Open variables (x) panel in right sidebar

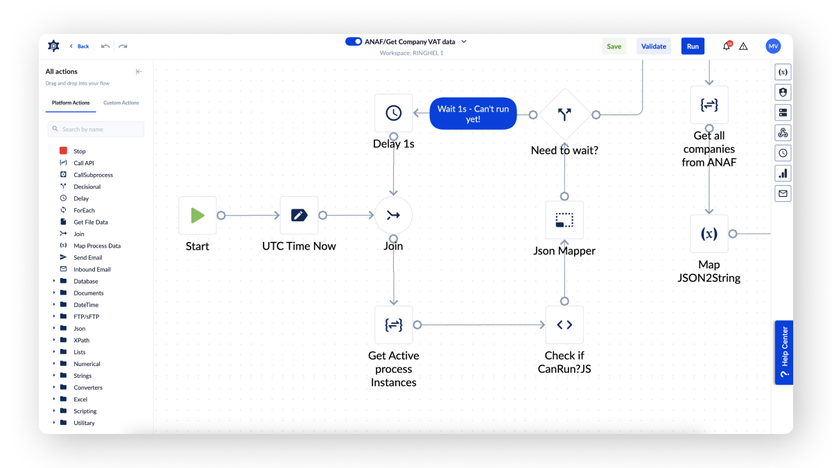783,72
